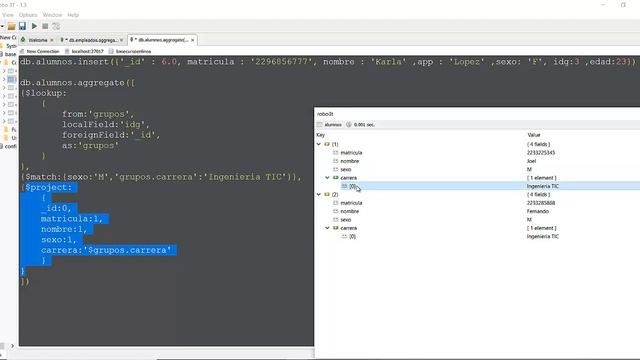Click the database icon beside basecursoenlinea
This screenshot has width=640, height=360.
[x=111, y=51]
